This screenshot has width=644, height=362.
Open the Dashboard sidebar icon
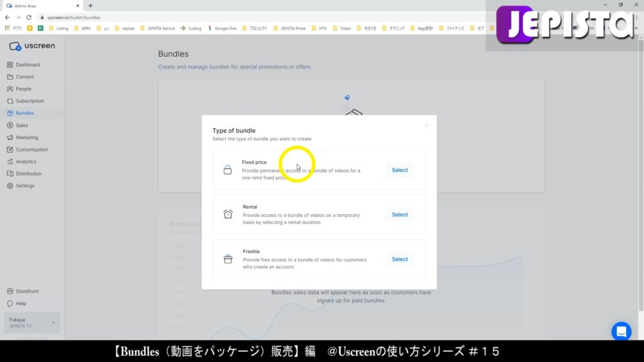tap(10, 65)
